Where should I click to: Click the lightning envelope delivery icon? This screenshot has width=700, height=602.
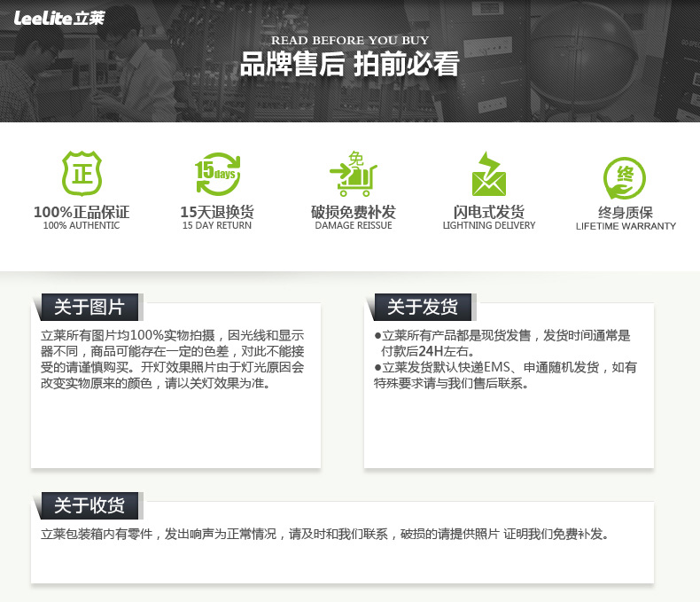(489, 174)
